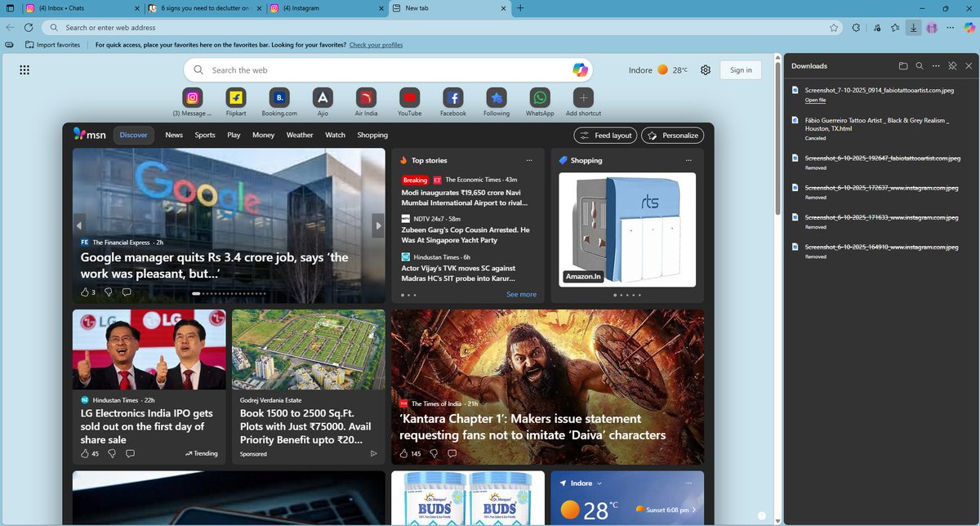Open browser Settings and more menu
The image size is (980, 526).
coord(951,27)
